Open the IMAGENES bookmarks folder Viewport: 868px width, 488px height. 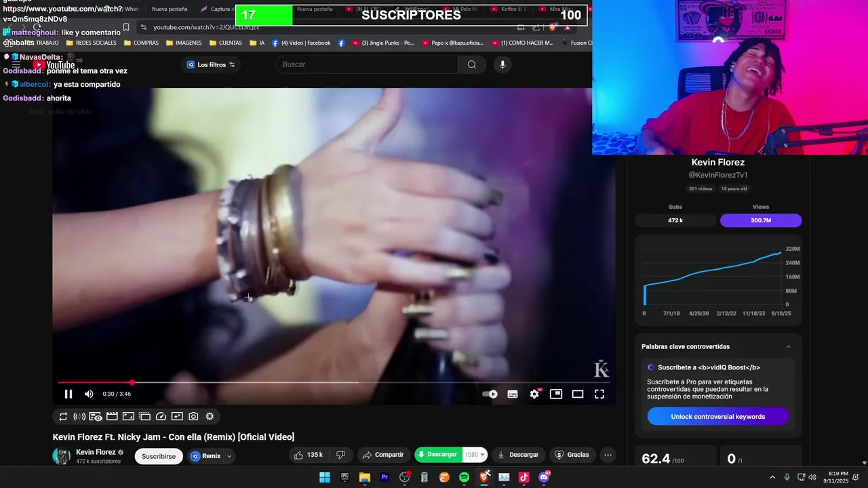click(x=184, y=43)
